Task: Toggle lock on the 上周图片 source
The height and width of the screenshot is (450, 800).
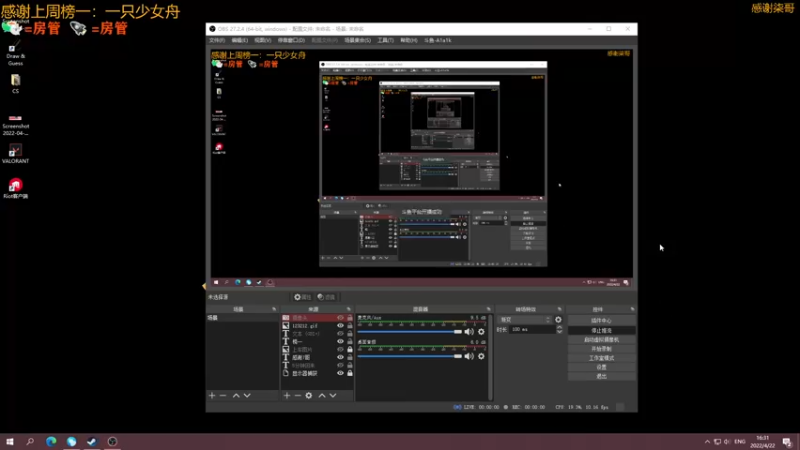Action: click(350, 349)
